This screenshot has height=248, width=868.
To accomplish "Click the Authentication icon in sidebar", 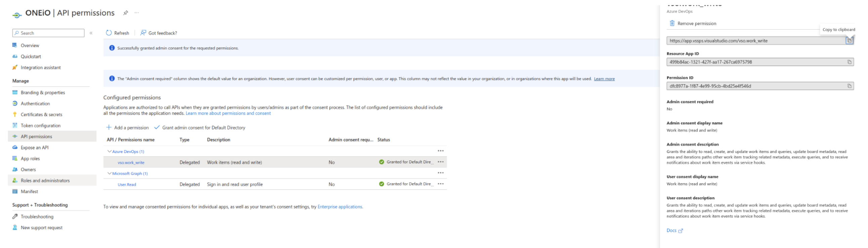I will coord(15,104).
